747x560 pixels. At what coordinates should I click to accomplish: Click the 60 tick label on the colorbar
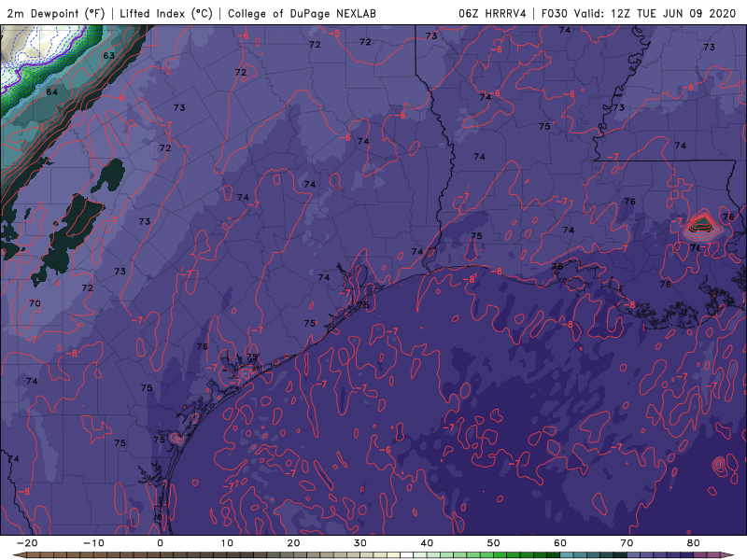click(x=560, y=543)
